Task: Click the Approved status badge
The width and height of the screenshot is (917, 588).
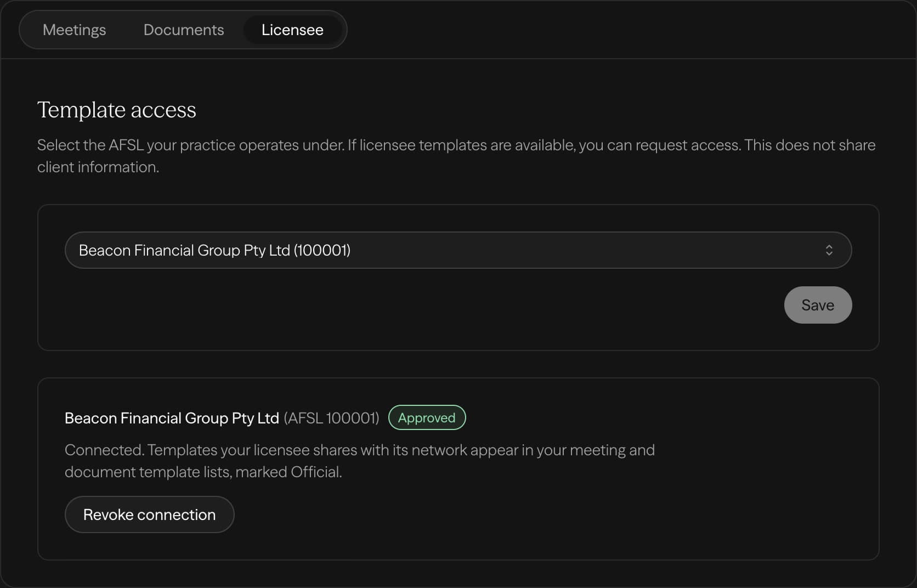Action: (427, 417)
